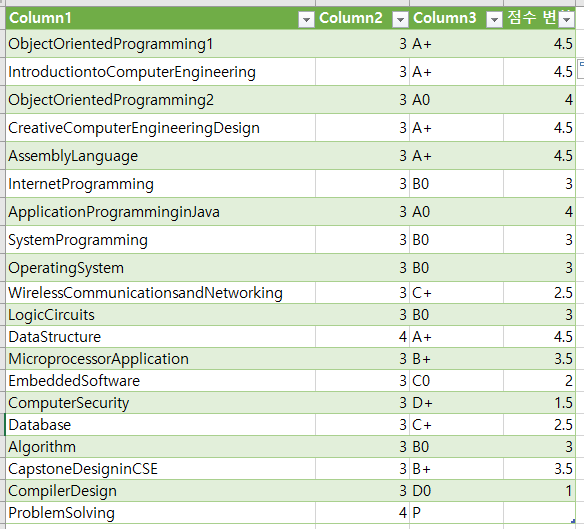Select the InternetProgramming cell
This screenshot has height=529, width=584.
(161, 184)
